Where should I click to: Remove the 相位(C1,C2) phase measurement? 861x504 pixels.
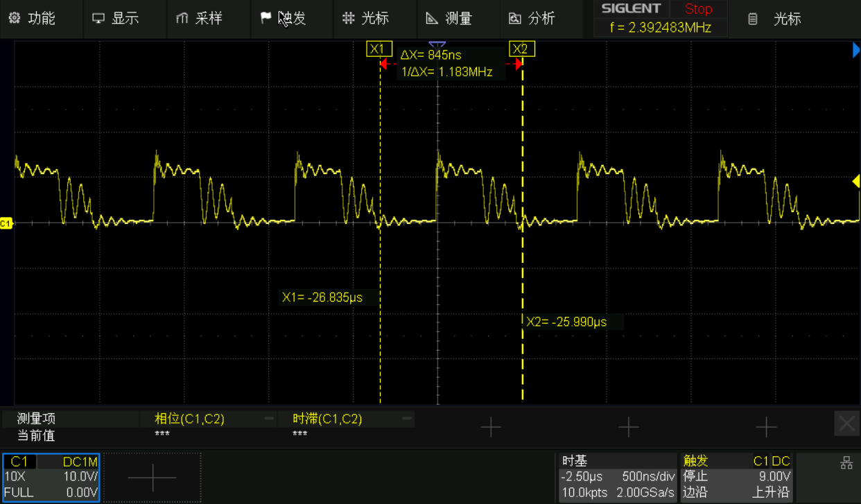point(269,419)
